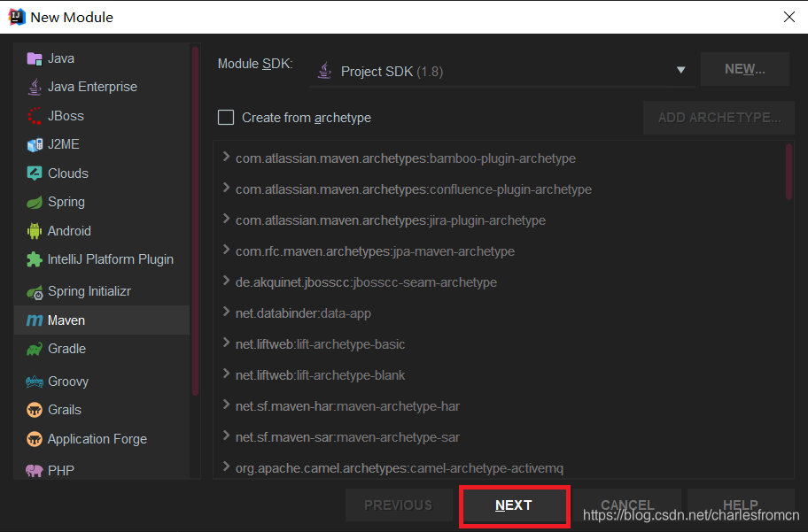Click the J2ME icon
The image size is (808, 532).
tap(35, 144)
